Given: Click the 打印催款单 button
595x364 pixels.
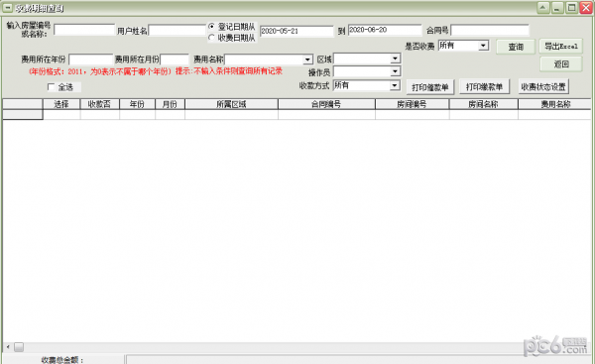Looking at the screenshot, I should [x=430, y=87].
